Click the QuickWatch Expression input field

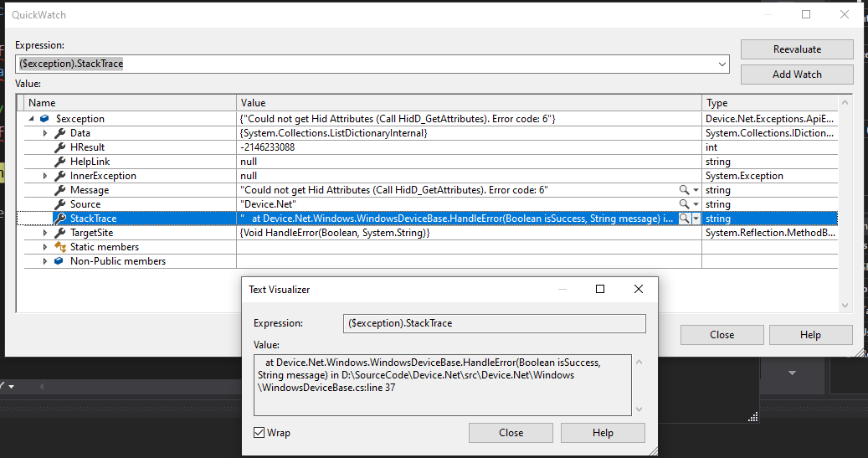(x=365, y=64)
